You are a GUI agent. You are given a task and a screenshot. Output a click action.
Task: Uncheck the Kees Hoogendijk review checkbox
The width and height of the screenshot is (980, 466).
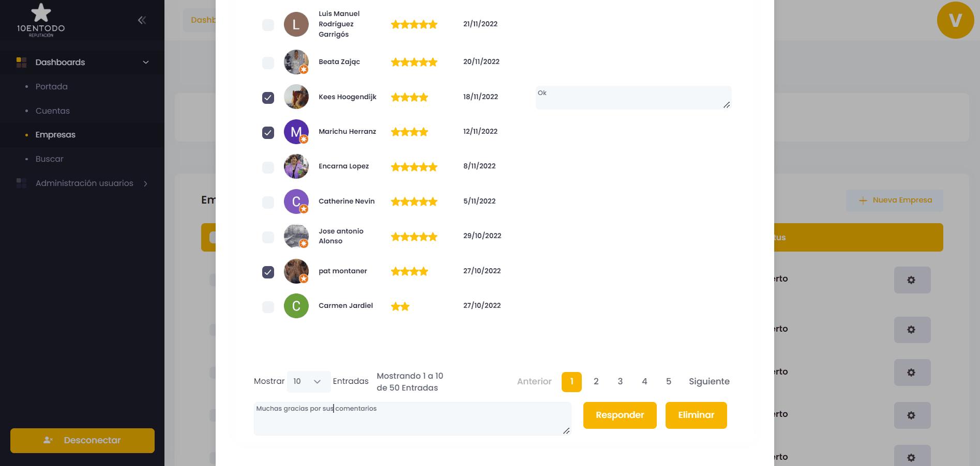coord(268,98)
